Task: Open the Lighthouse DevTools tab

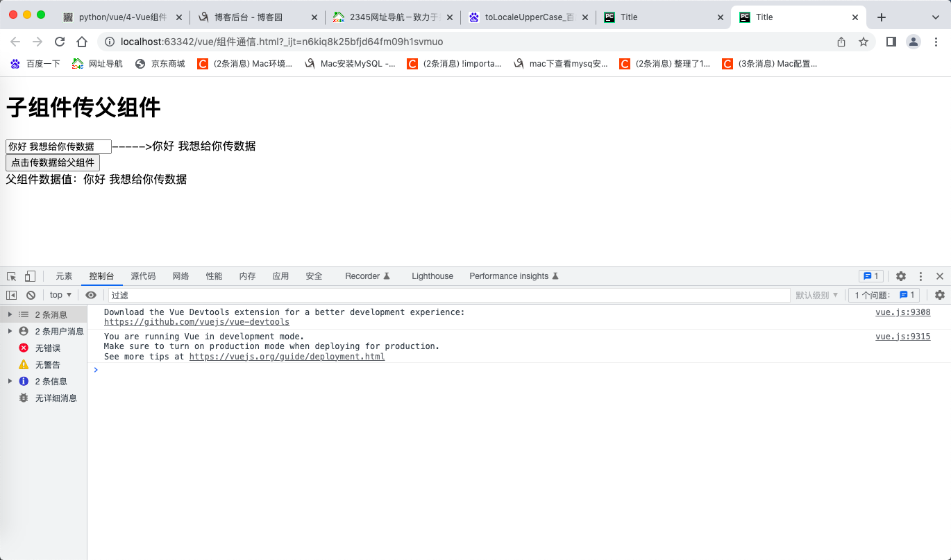Action: click(432, 276)
